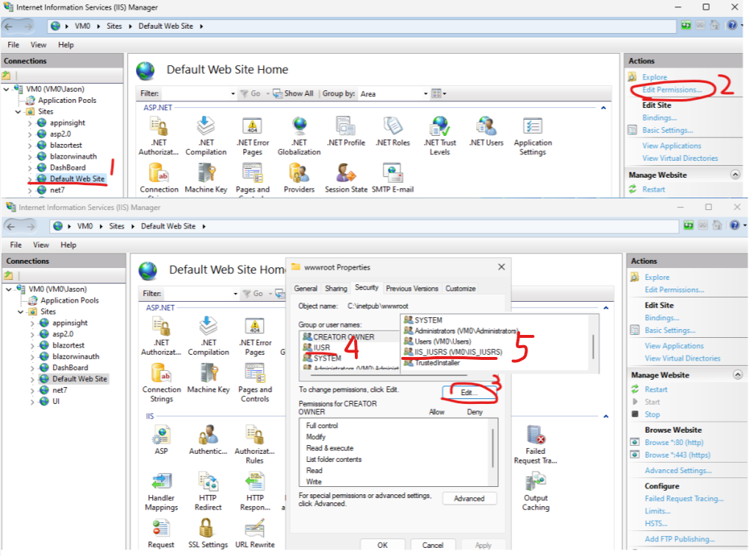
Task: Open Session State settings
Action: tap(345, 176)
